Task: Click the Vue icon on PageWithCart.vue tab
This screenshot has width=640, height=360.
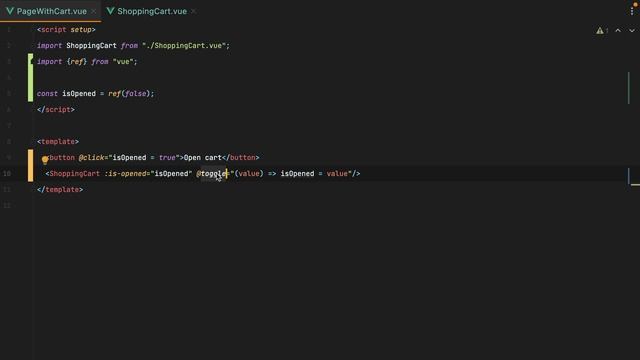Action: pos(10,11)
